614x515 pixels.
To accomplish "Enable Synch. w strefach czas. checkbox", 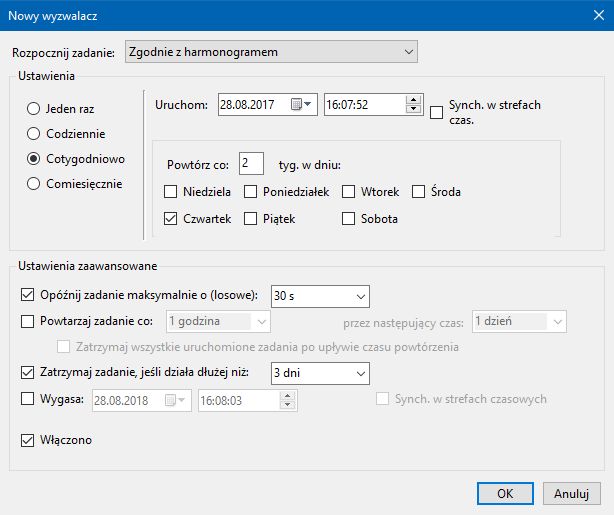I will point(436,112).
